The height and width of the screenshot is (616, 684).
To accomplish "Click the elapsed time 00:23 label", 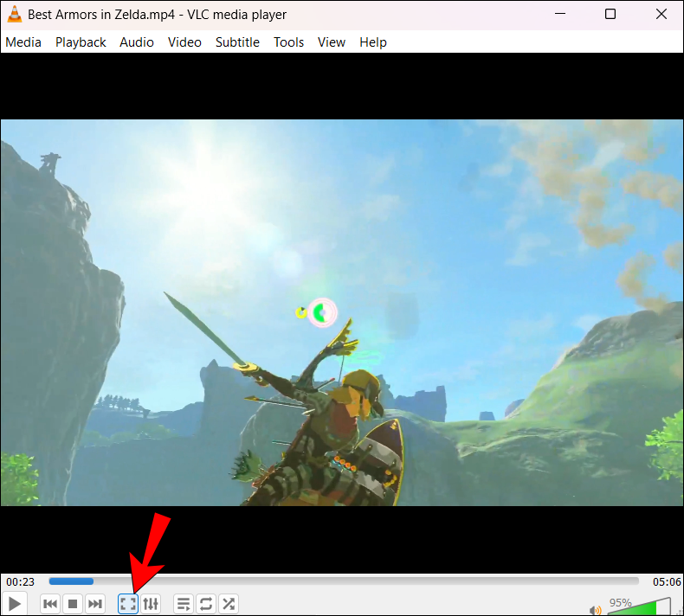I will pyautogui.click(x=20, y=582).
